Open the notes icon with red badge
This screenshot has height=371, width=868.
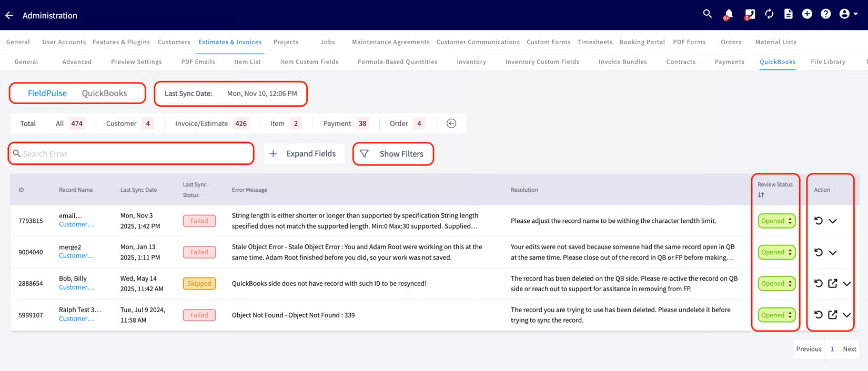[x=750, y=14]
